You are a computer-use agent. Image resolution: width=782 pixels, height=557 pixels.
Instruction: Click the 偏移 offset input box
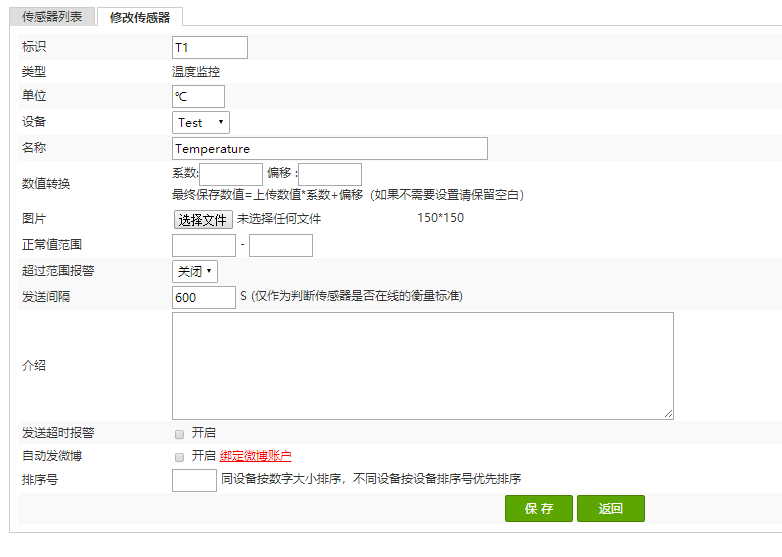point(330,174)
